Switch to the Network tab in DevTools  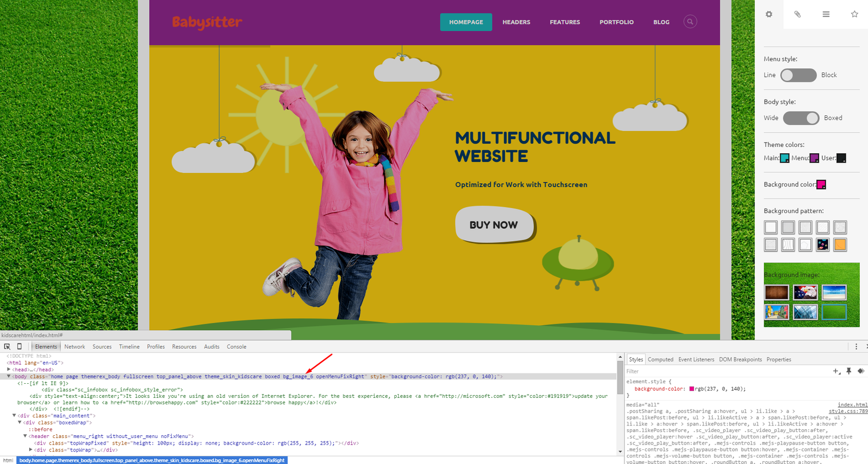pyautogui.click(x=74, y=347)
